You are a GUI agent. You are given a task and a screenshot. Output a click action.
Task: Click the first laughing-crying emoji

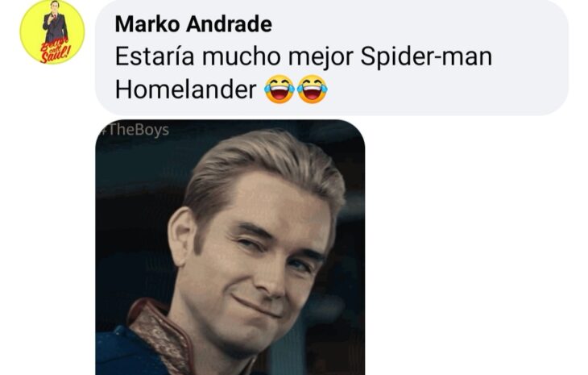pyautogui.click(x=279, y=89)
